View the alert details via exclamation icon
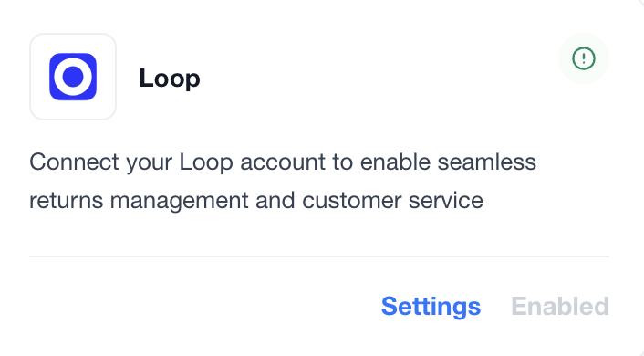 point(584,58)
